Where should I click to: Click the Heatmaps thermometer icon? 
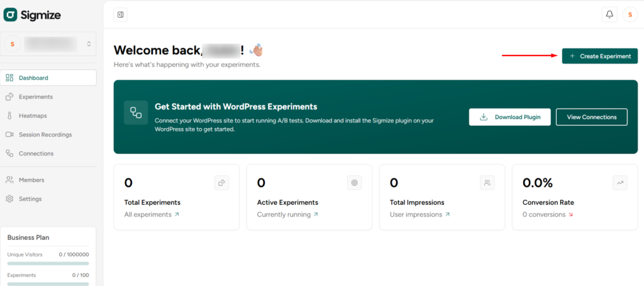[9, 116]
